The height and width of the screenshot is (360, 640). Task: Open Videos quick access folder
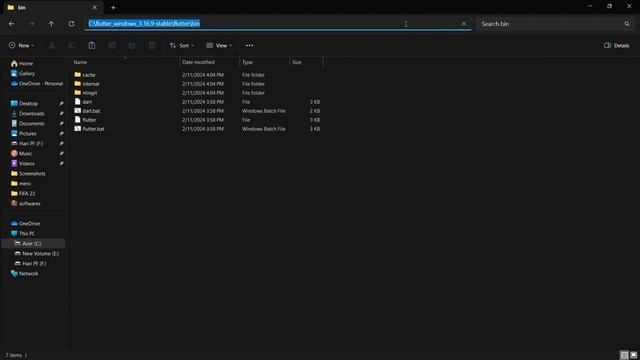coord(27,163)
